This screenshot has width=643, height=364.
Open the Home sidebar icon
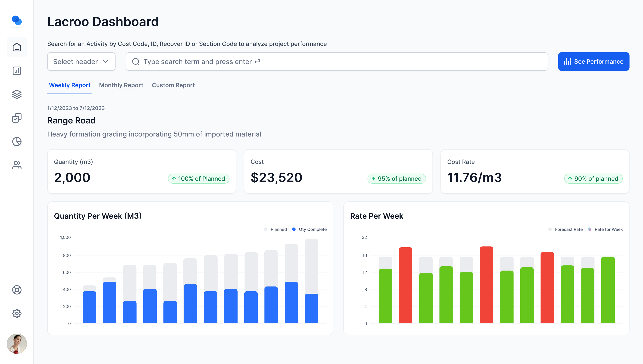click(17, 47)
